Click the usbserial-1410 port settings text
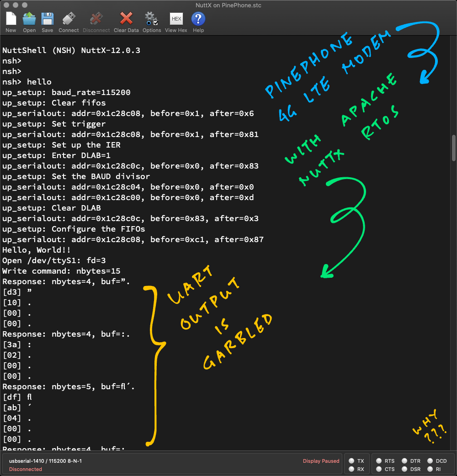Viewport: 457px width, 476px height. click(45, 461)
